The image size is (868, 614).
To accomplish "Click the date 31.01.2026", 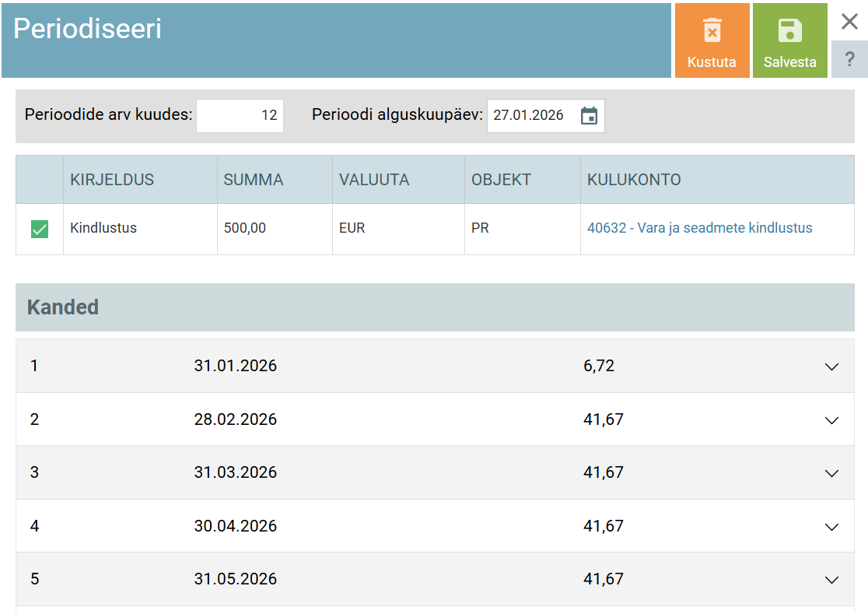I will pos(235,366).
